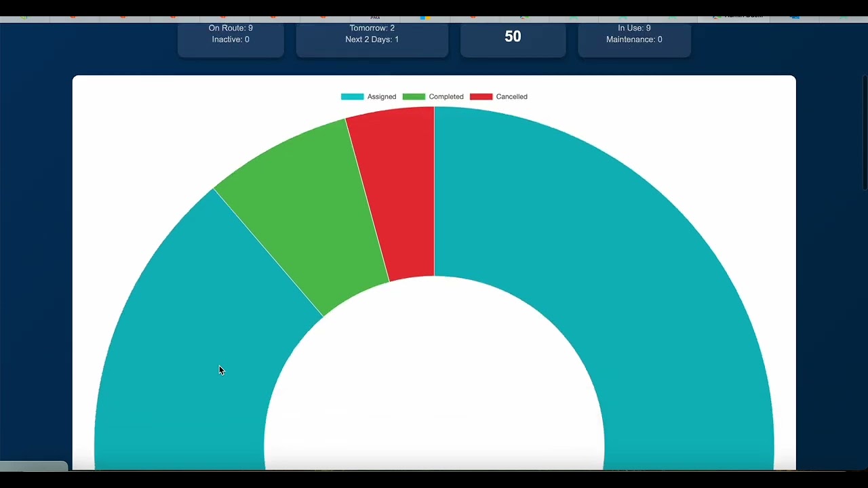Toggle the Assigned legend item

pyautogui.click(x=368, y=96)
